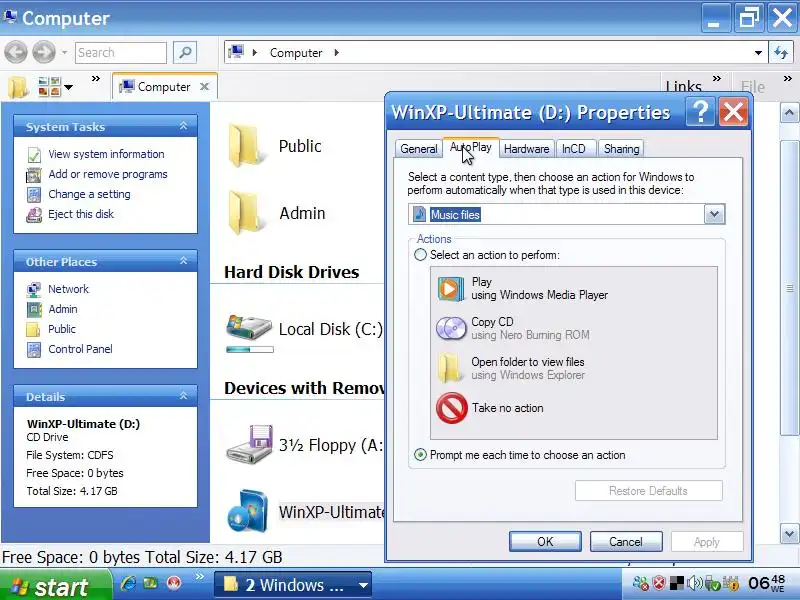Image resolution: width=800 pixels, height=600 pixels.
Task: Click the Start button
Action: click(x=54, y=586)
